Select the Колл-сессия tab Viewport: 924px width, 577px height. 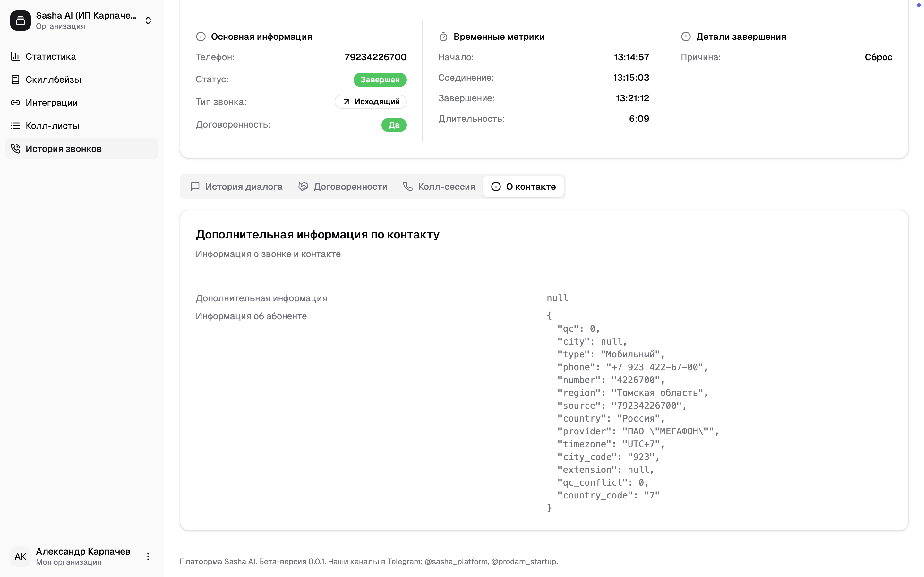tap(439, 187)
